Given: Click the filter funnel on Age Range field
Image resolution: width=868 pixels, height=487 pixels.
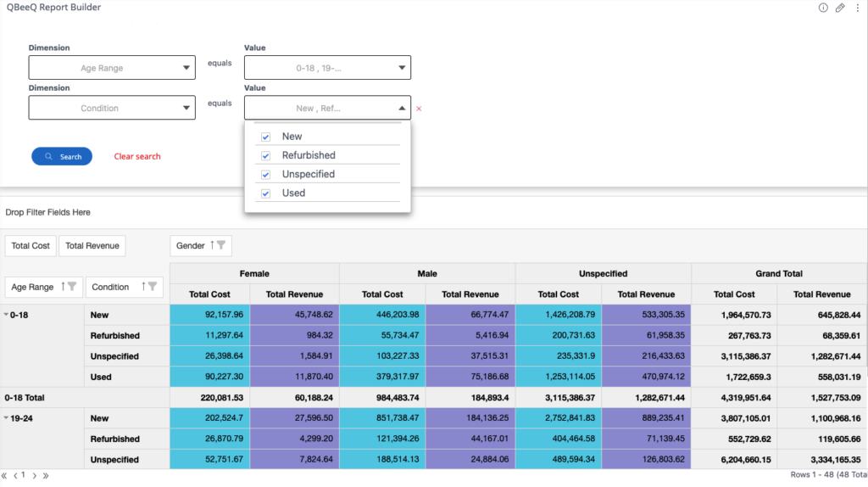Looking at the screenshot, I should point(73,288).
